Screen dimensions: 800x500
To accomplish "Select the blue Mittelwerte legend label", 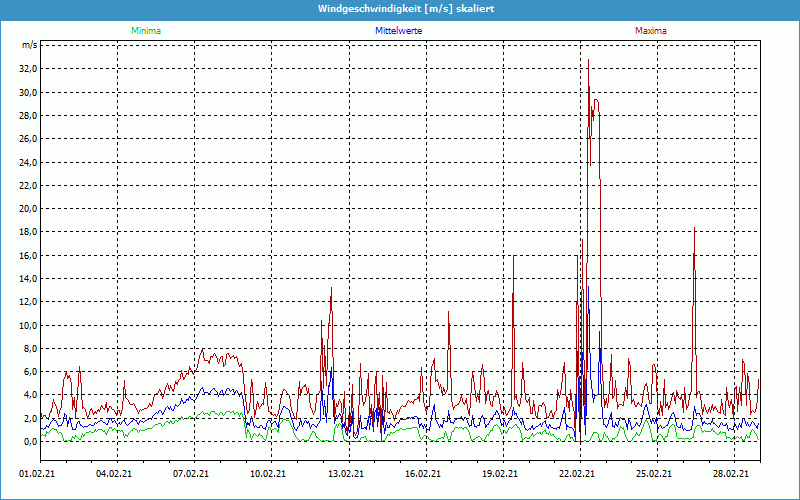I will point(398,31).
